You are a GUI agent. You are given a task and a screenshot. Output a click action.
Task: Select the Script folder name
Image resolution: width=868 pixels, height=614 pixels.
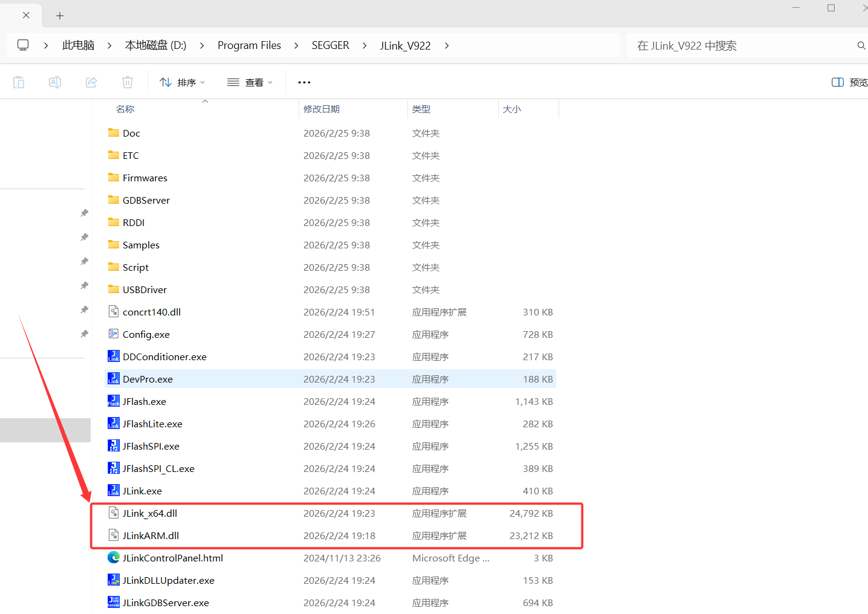[135, 267]
